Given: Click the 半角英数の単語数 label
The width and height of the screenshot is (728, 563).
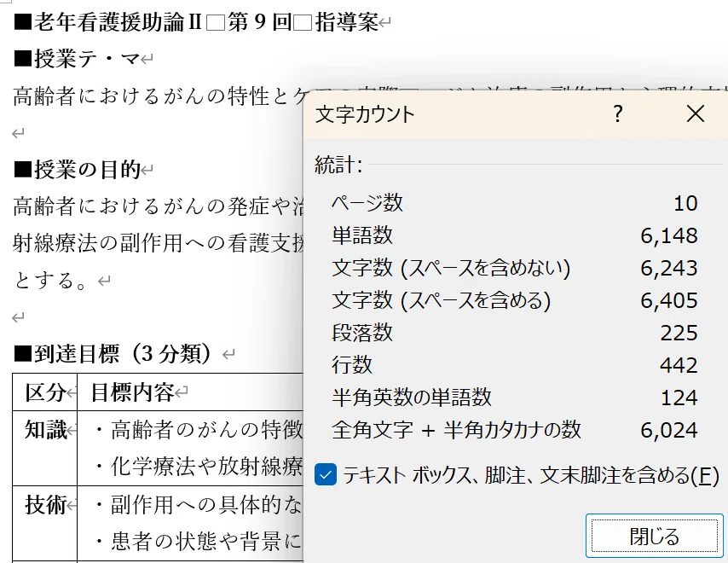Looking at the screenshot, I should 412,398.
